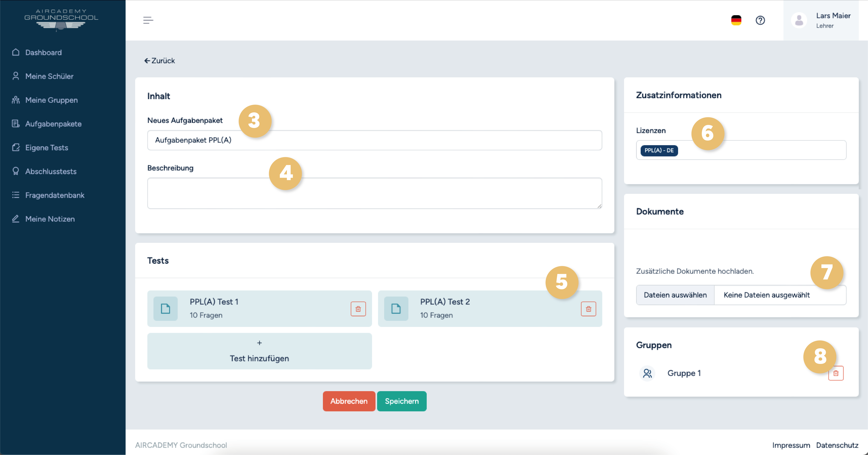868x455 pixels.
Task: Click Test hinzufügen tile
Action: tap(260, 351)
